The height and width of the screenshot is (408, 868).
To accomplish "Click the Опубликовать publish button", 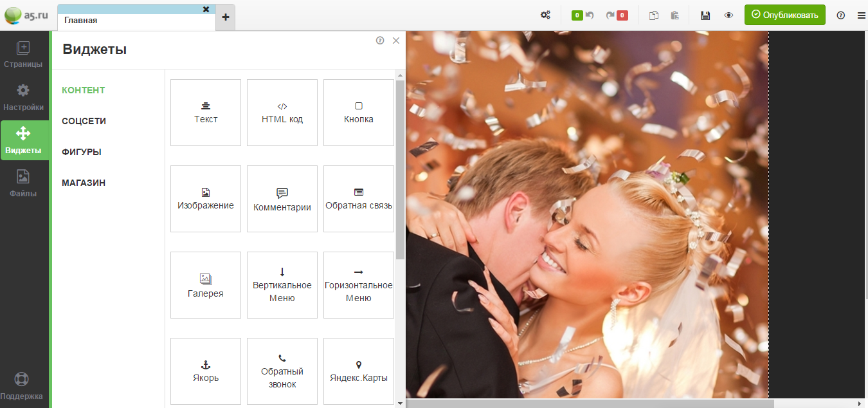I will coord(785,15).
